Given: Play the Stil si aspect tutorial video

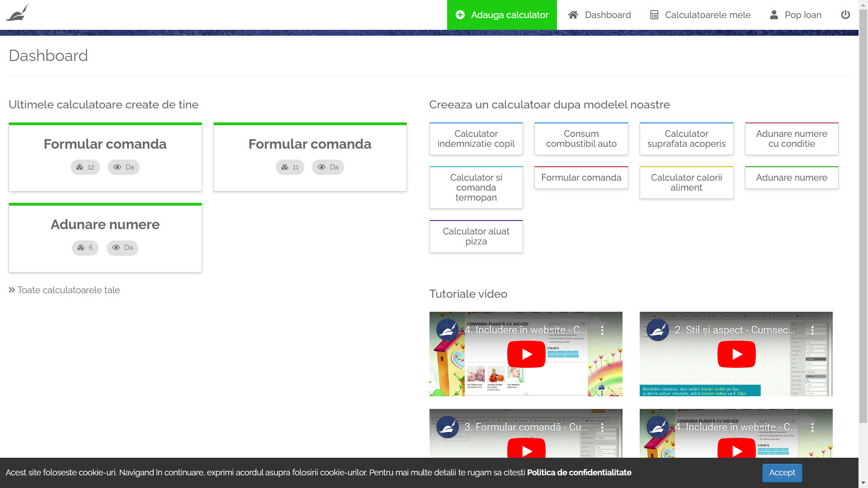Looking at the screenshot, I should [x=736, y=354].
